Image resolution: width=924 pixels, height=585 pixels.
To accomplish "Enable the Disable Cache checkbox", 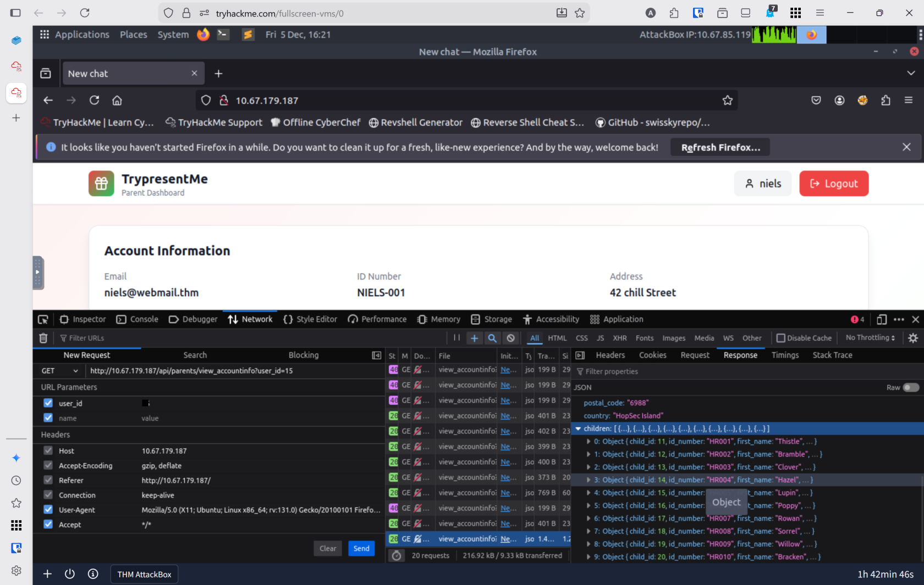I will 780,338.
